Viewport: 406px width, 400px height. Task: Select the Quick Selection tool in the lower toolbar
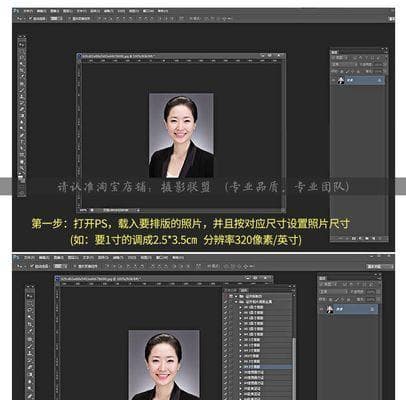pos(30,317)
